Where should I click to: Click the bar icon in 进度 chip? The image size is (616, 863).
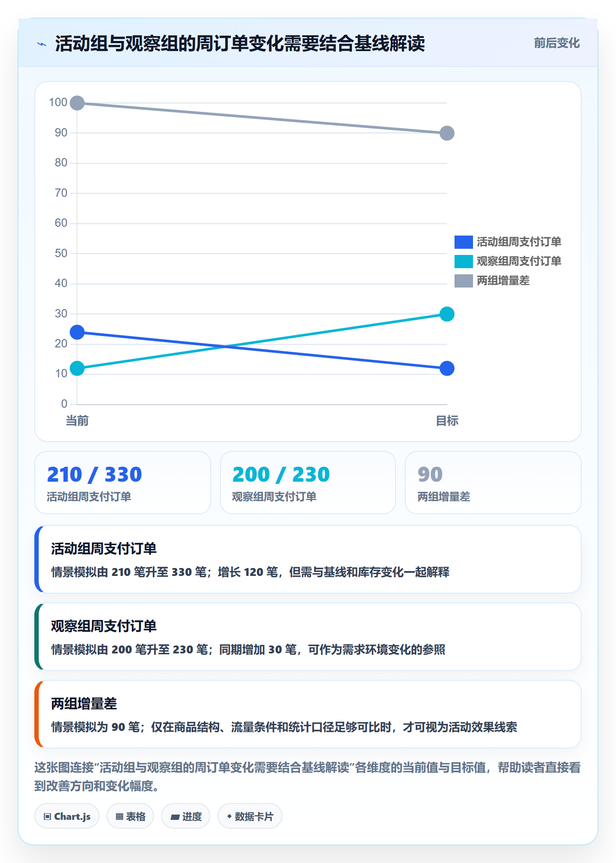(x=175, y=817)
